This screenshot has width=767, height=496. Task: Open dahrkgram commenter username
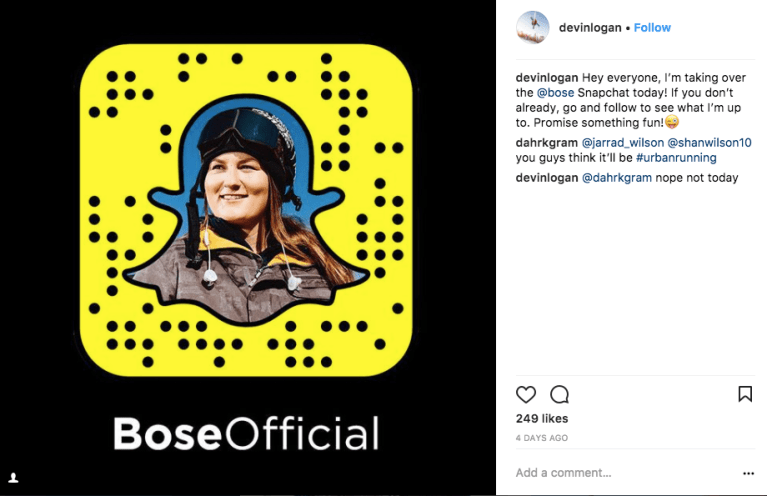pos(546,143)
